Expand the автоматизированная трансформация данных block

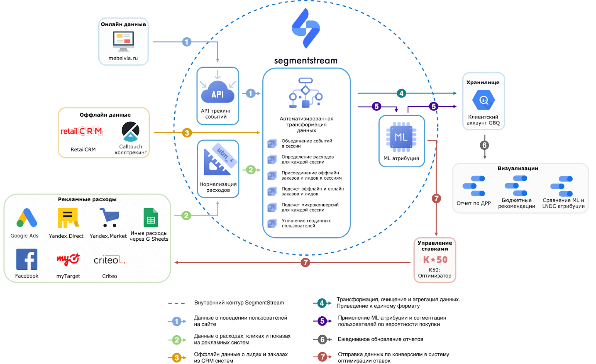309,128
